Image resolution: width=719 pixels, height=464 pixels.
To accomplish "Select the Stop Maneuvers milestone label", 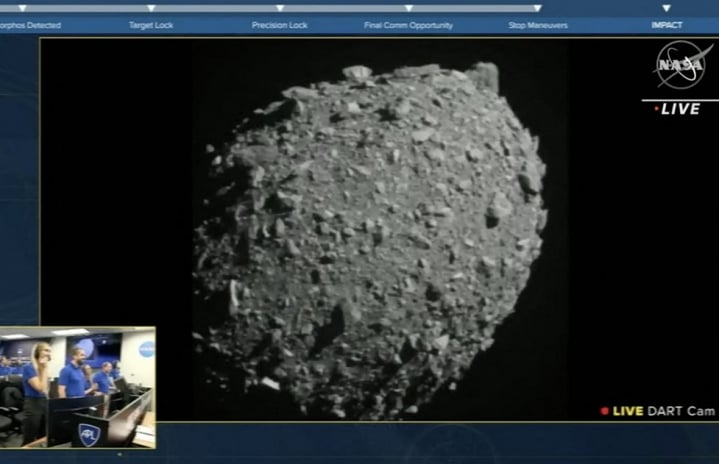I will pos(537,25).
